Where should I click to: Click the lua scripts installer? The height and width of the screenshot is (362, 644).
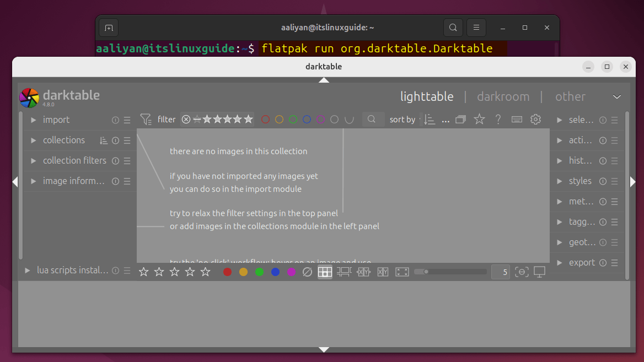pos(73,270)
